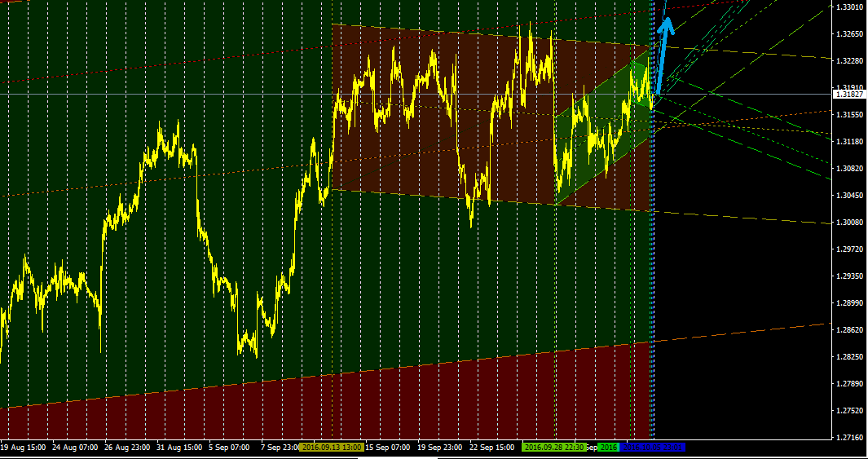Click the 1.33010 price axis level
The height and width of the screenshot is (459, 868).
pyautogui.click(x=849, y=7)
